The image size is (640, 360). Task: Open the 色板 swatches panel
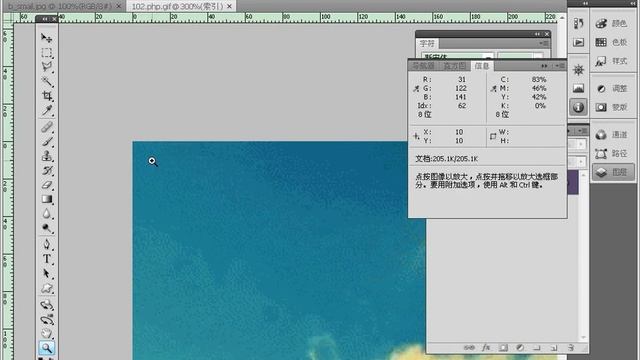tap(612, 42)
